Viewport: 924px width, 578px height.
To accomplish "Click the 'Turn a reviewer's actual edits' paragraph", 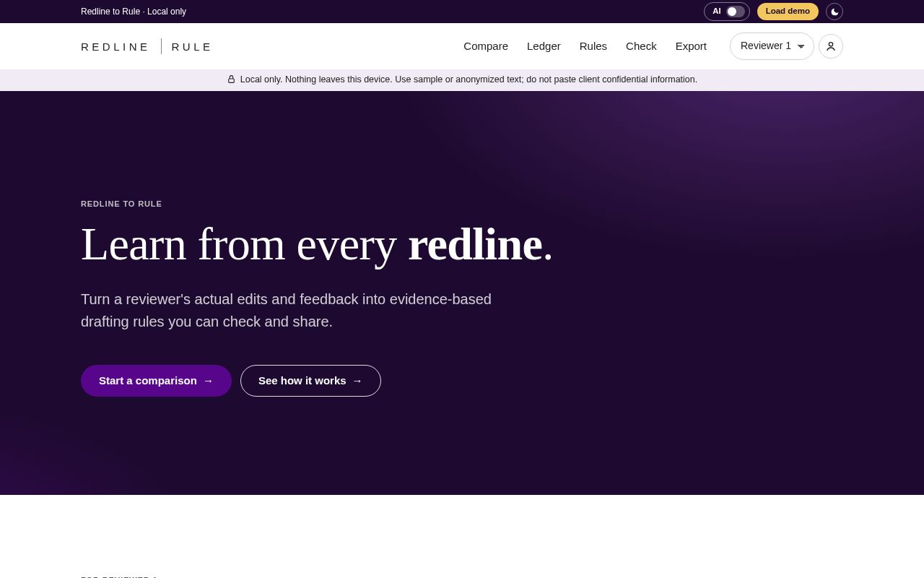I will coord(286,311).
